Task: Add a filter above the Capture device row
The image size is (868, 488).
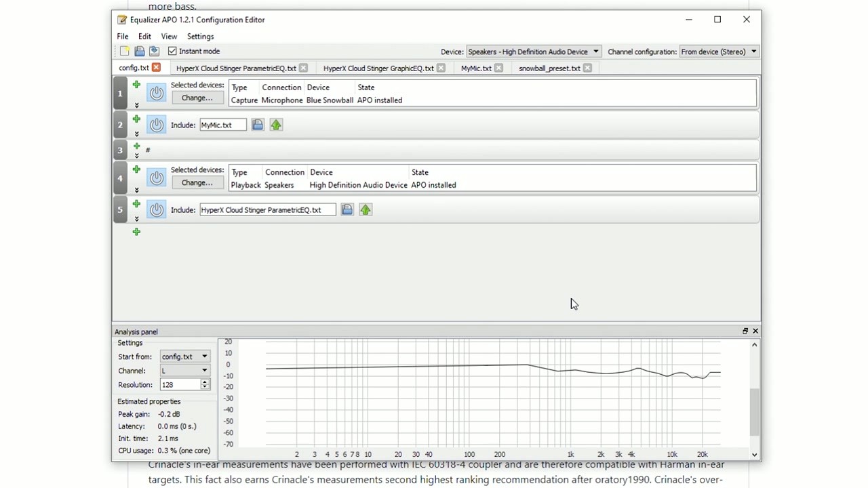Action: pos(136,85)
